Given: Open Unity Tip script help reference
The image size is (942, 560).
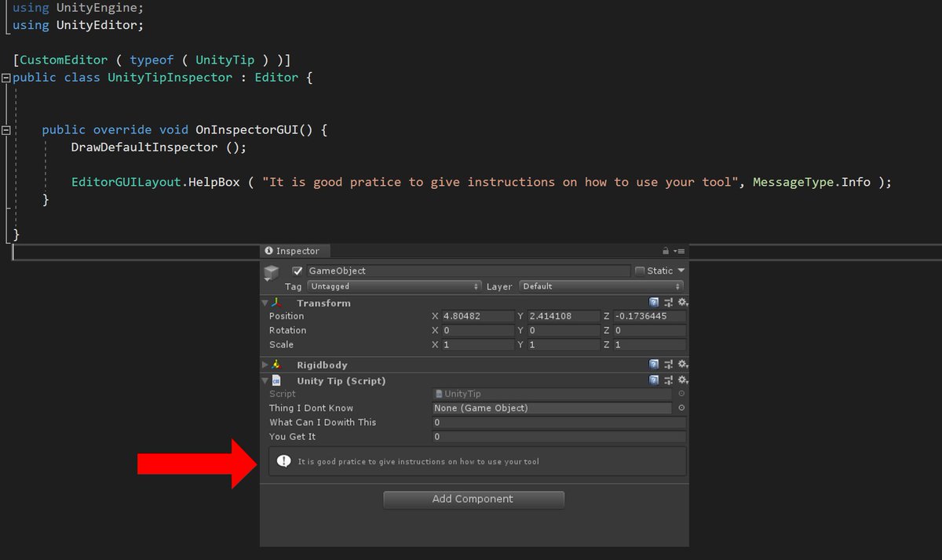Looking at the screenshot, I should click(654, 380).
